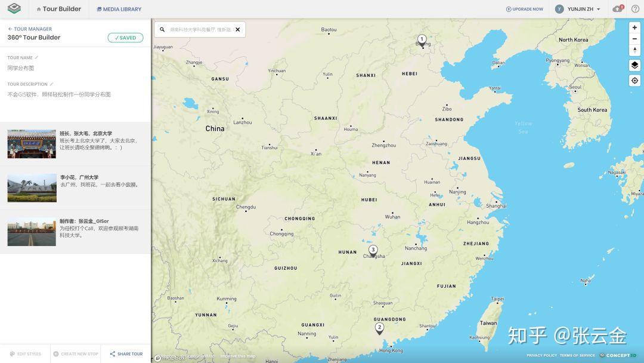Viewport: 644px width, 363px height.
Task: Zoom in with the map plus button
Action: [x=634, y=27]
